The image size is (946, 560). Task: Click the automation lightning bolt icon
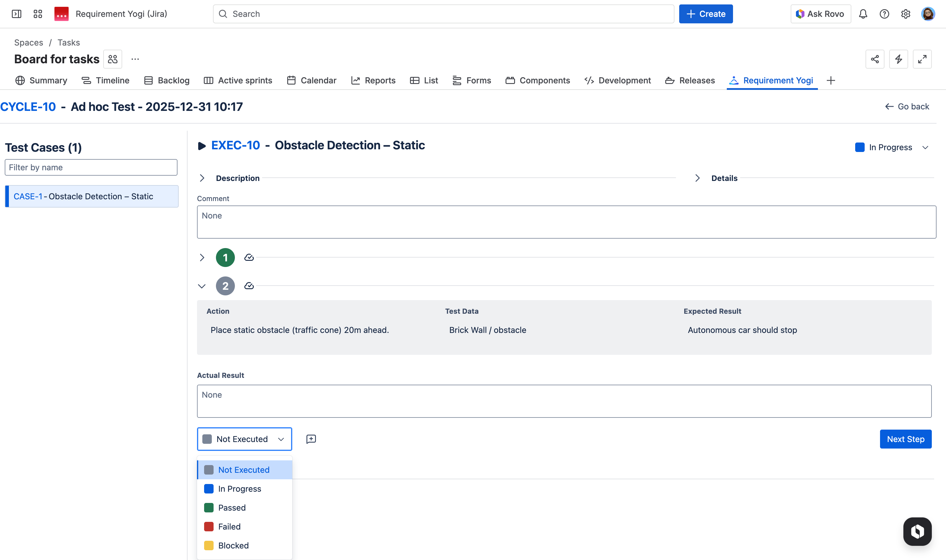click(898, 59)
